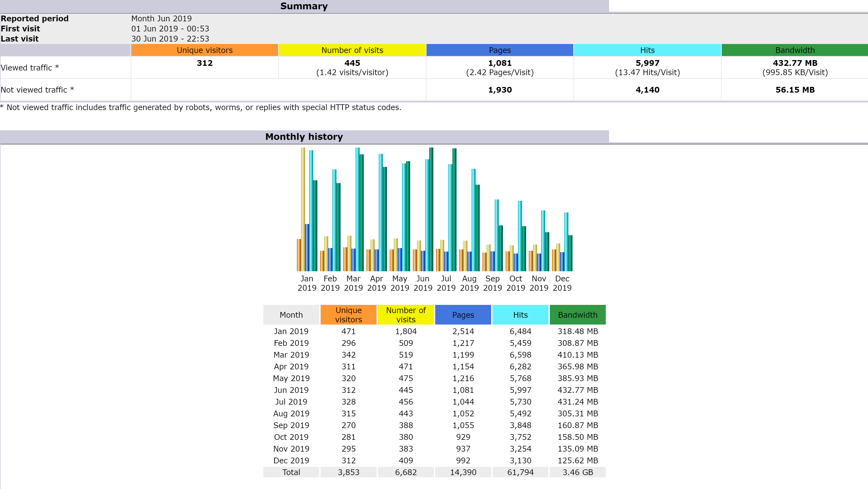Click the Dec 2019 chart label
Image resolution: width=868 pixels, height=489 pixels.
tap(562, 283)
